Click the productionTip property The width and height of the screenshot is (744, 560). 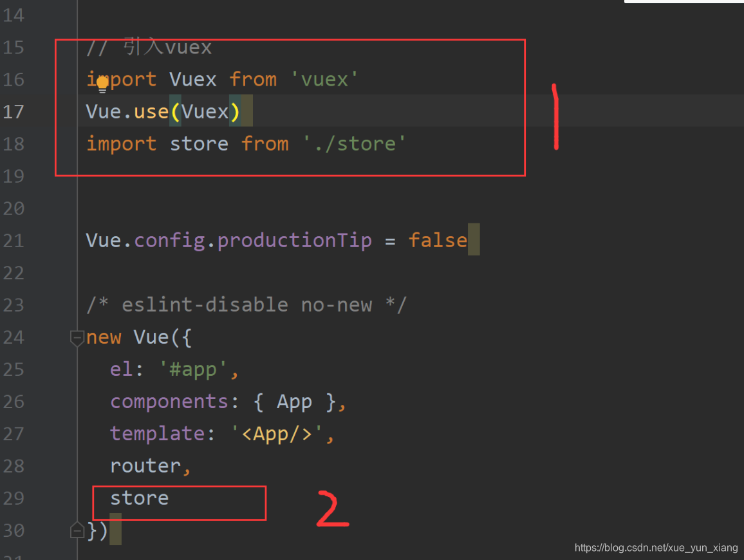click(294, 241)
